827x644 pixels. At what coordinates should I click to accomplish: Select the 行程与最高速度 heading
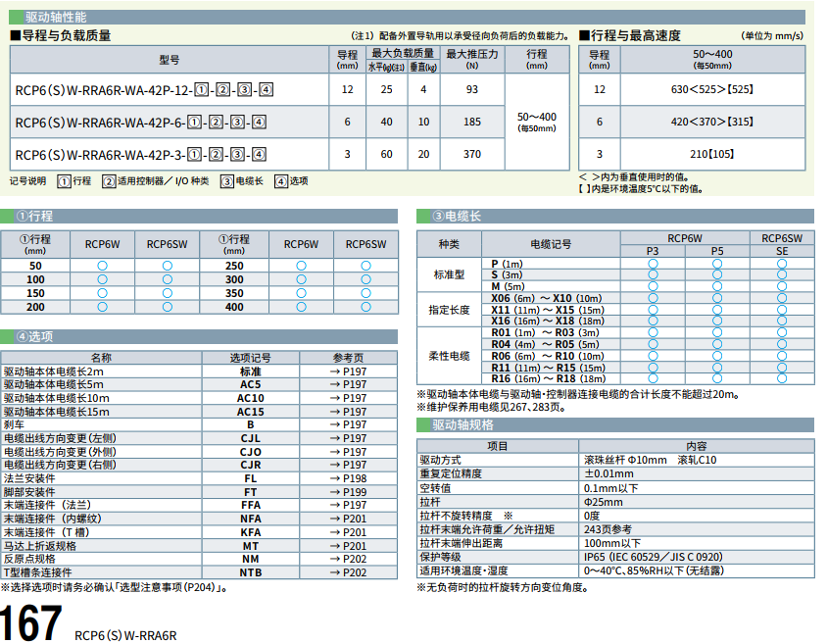point(630,36)
